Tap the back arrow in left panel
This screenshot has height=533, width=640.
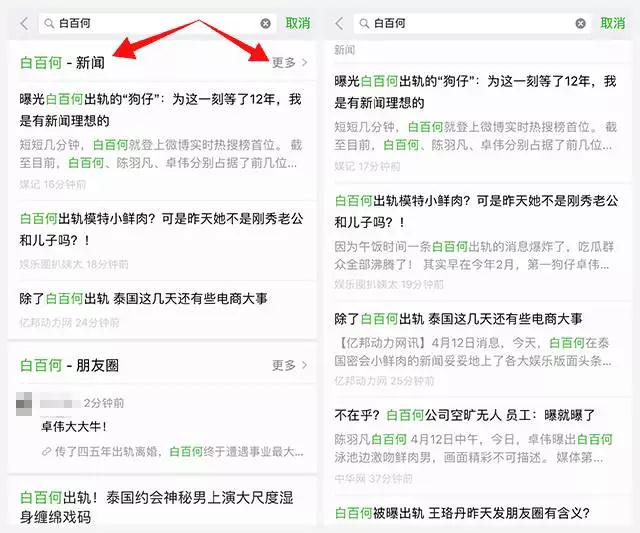click(x=24, y=24)
